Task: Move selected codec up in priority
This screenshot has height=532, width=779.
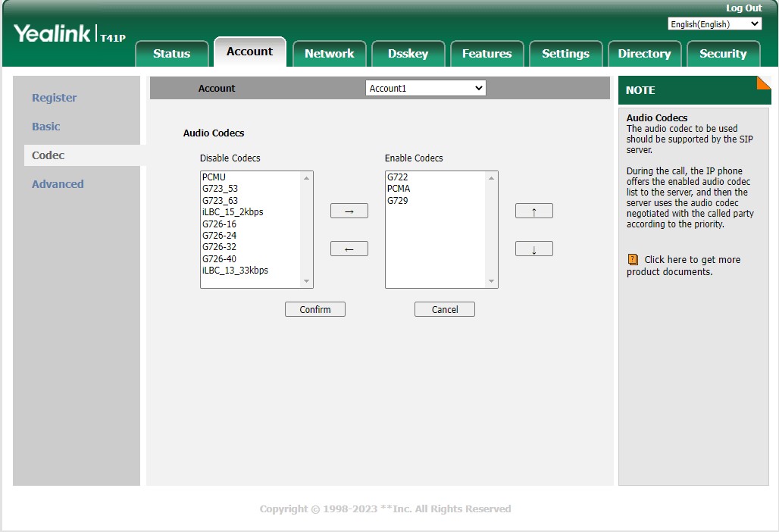Action: 533,211
